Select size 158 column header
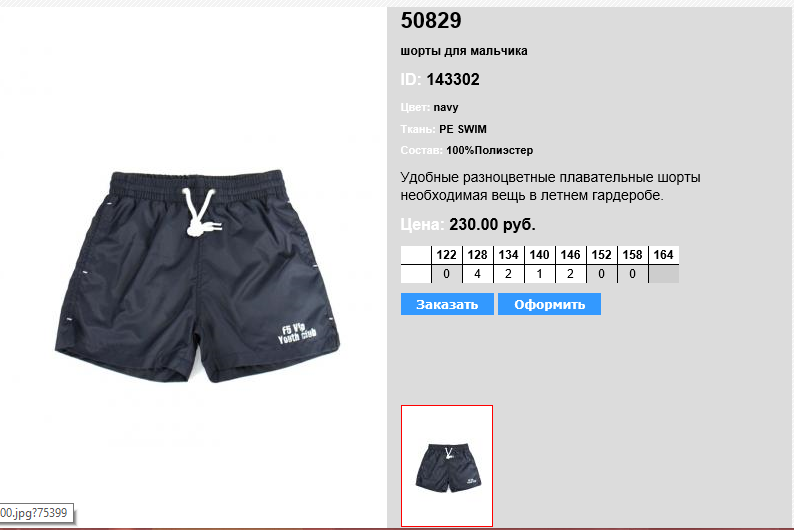This screenshot has height=530, width=794. click(x=632, y=255)
